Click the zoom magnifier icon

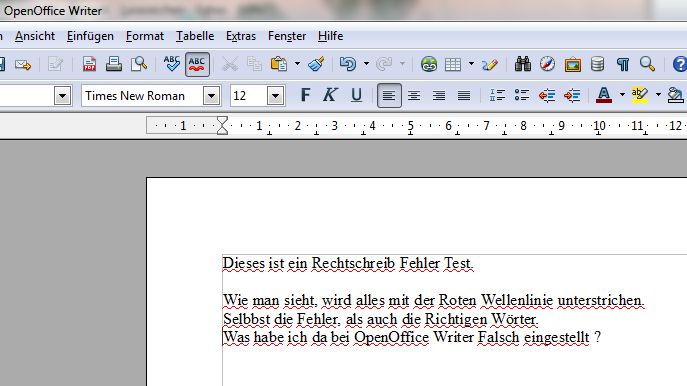click(647, 64)
